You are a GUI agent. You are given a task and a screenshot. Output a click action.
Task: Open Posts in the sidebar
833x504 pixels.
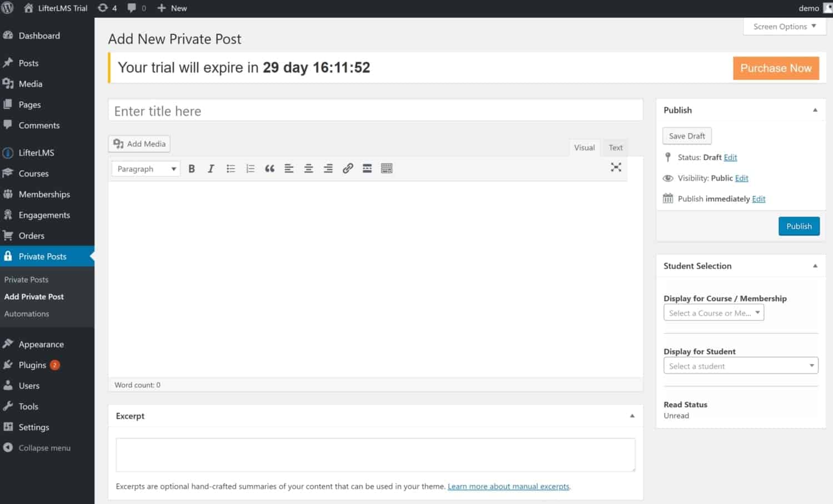tap(47, 63)
